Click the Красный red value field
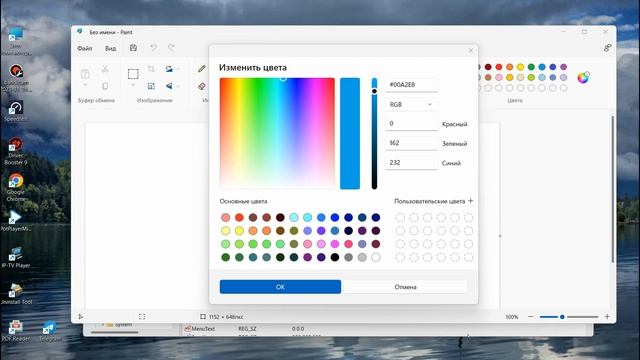The height and width of the screenshot is (360, 640). tap(411, 124)
